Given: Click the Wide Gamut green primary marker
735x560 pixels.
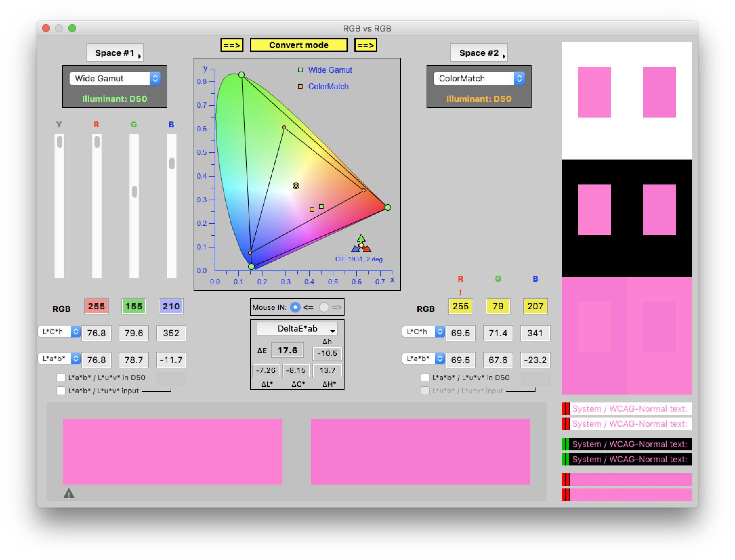Looking at the screenshot, I should coord(241,75).
